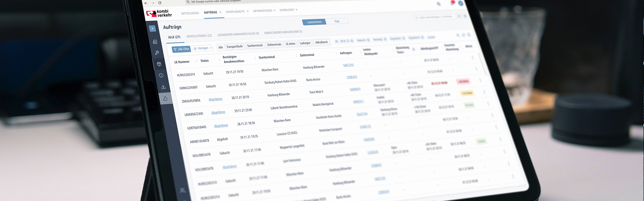The image size is (644, 201).
Task: Remove the 28.-30.01.22 date filter chip
Action: coord(352,41)
